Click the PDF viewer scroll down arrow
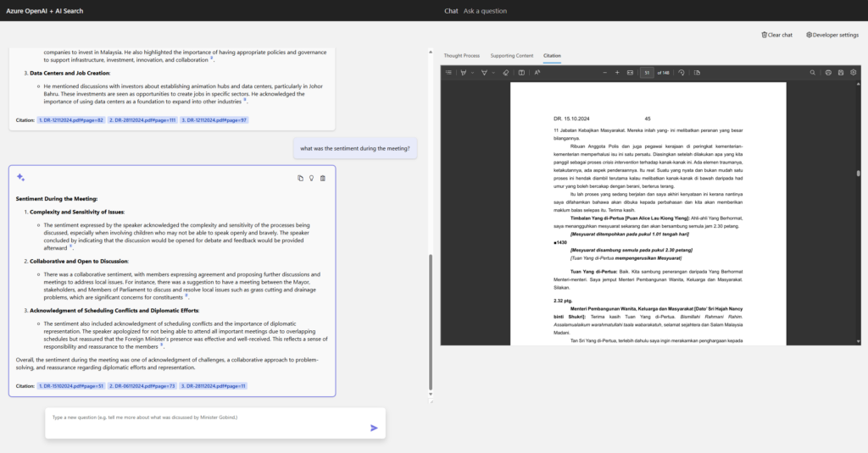Viewport: 868px width, 453px height. (858, 341)
